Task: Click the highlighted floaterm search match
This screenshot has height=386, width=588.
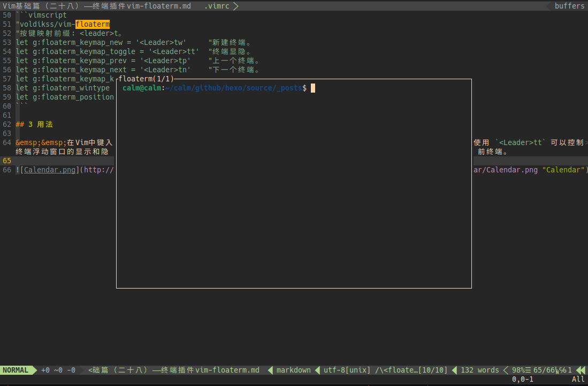Action: coord(93,25)
